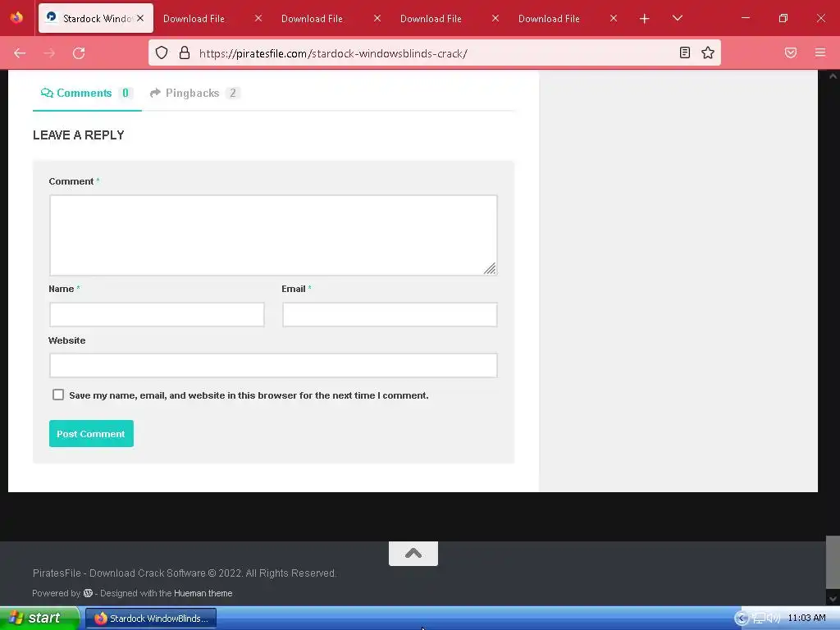Screen dimensions: 840x630
Task: Click the scrollbar down arrow
Action: 833,598
